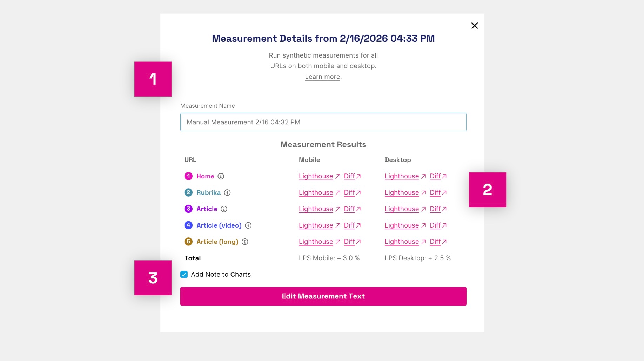
Task: Open Article mobile Lighthouse report
Action: point(316,209)
